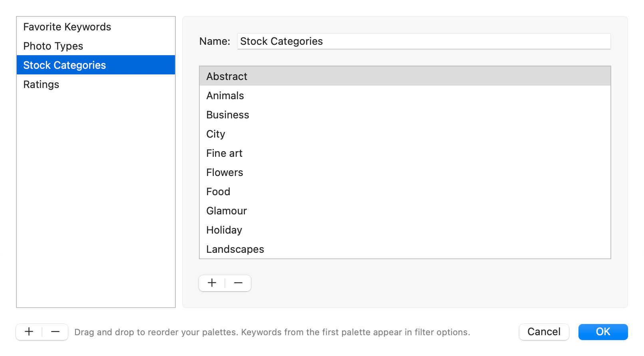Select the Food keyword row
Screen dimensions: 644x356
click(x=405, y=192)
